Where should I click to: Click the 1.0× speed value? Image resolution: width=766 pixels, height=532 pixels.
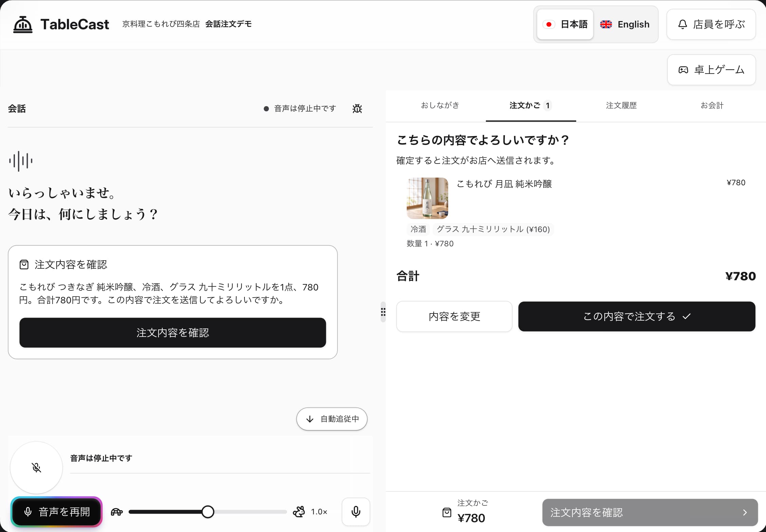[x=319, y=512]
